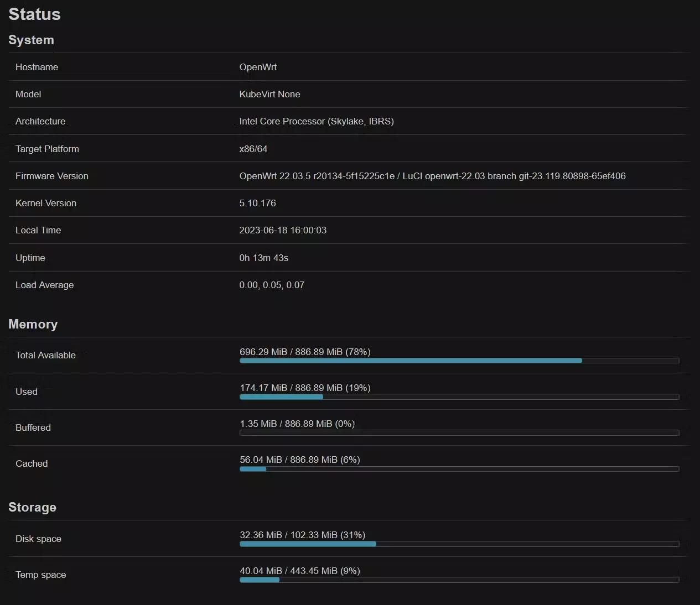The image size is (700, 605).
Task: Select the Buffered memory bar
Action: point(459,432)
